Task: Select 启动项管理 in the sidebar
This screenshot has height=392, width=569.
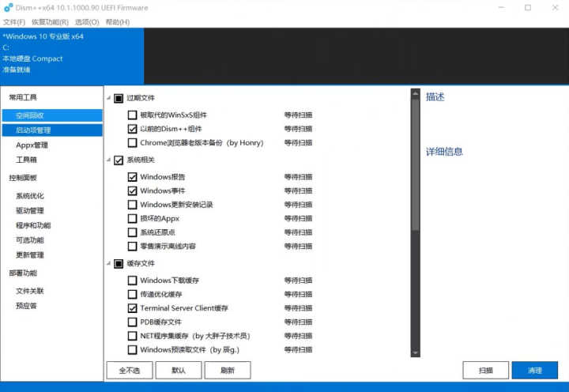Action: point(33,130)
